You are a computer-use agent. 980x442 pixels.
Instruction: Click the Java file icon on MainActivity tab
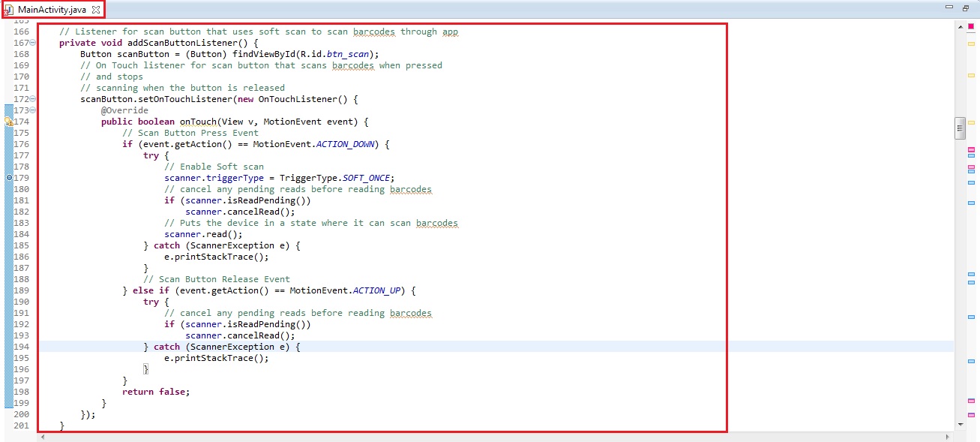9,9
